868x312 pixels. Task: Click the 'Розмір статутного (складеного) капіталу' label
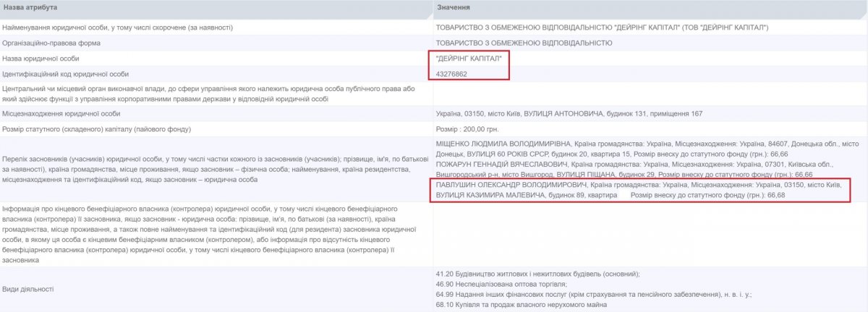pos(97,129)
